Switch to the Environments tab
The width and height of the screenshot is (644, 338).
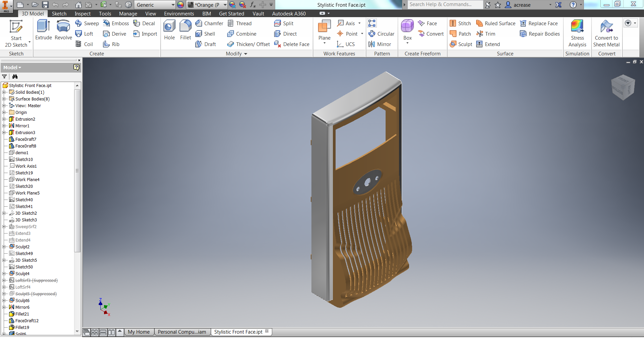(179, 13)
